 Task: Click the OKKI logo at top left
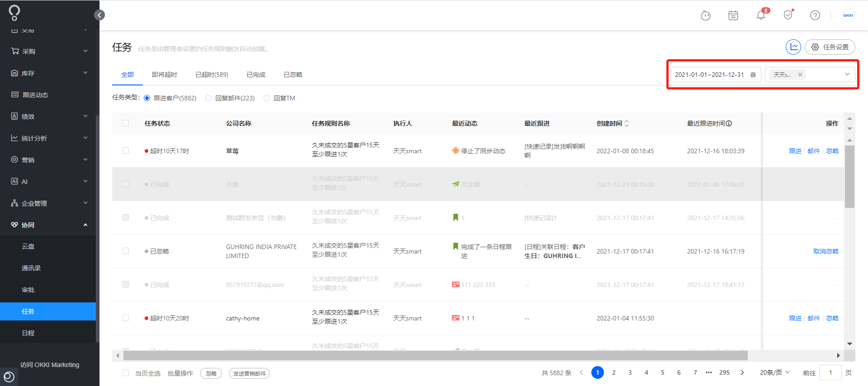[x=14, y=13]
